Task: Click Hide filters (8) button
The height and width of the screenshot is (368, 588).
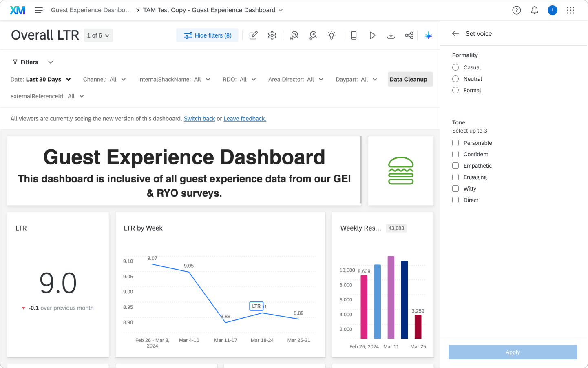Action: (207, 35)
